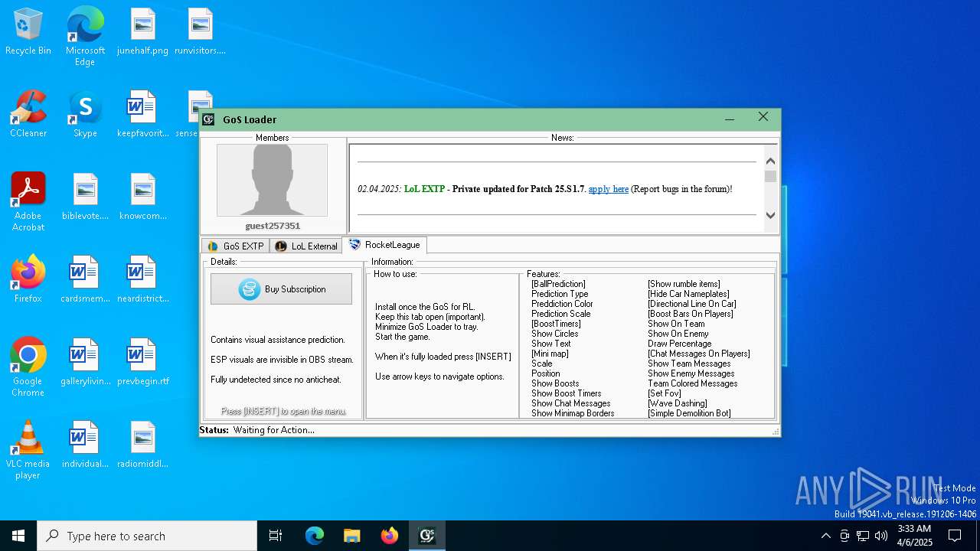The image size is (980, 551).
Task: Open Google Chrome desktop shortcut
Action: [28, 367]
